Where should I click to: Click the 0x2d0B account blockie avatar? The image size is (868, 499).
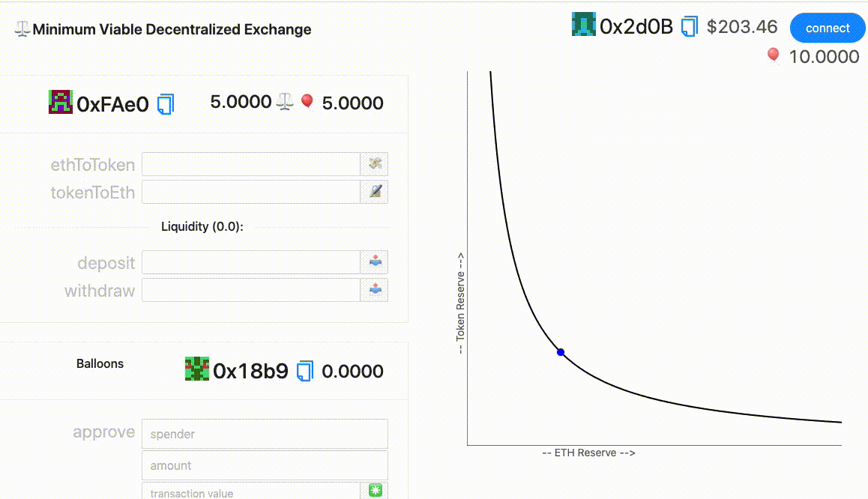pyautogui.click(x=584, y=25)
